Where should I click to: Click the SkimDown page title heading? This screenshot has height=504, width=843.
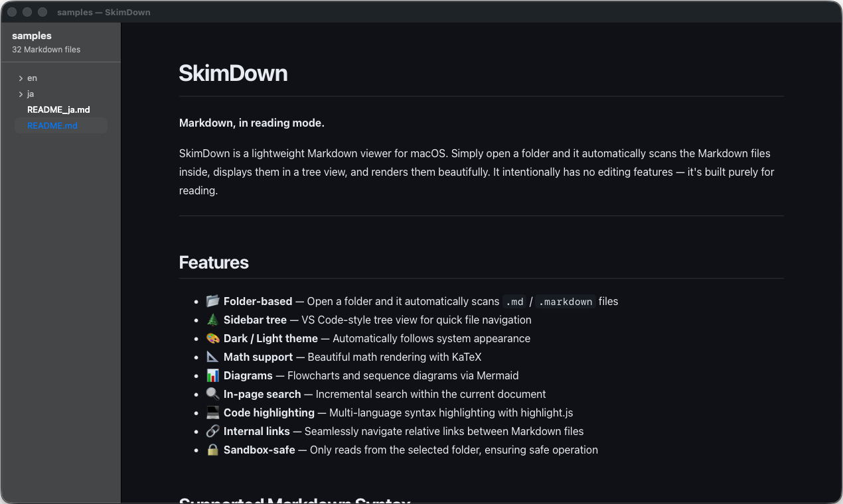click(x=233, y=74)
